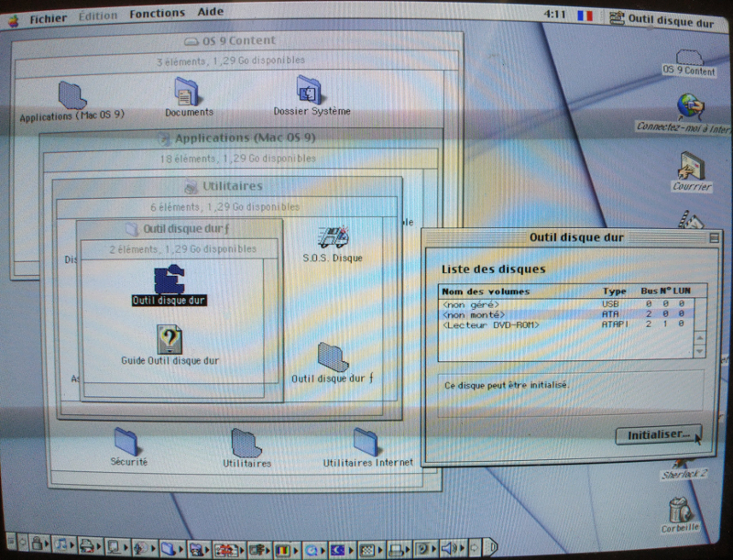
Task: Open Sherlock 2 from the desktop
Action: click(x=684, y=463)
